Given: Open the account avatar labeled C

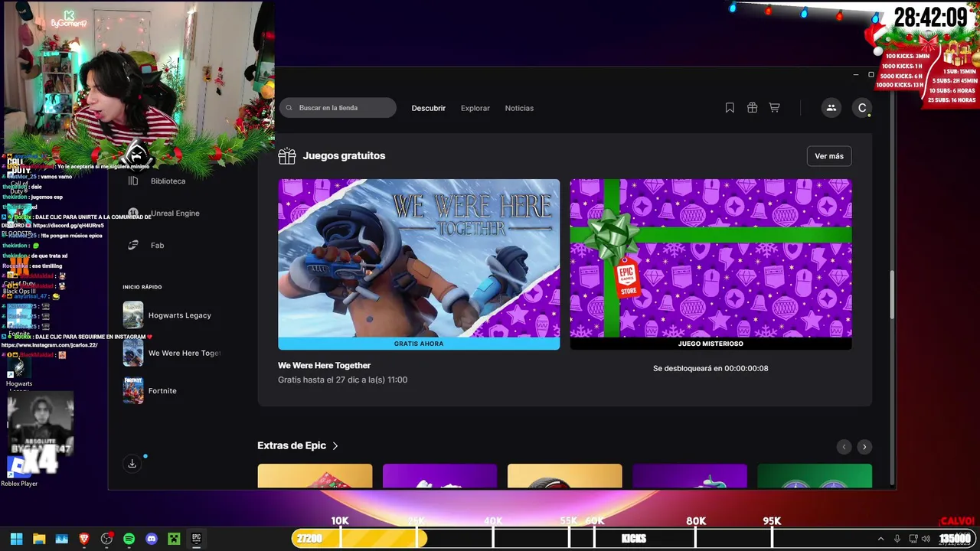Looking at the screenshot, I should [862, 108].
